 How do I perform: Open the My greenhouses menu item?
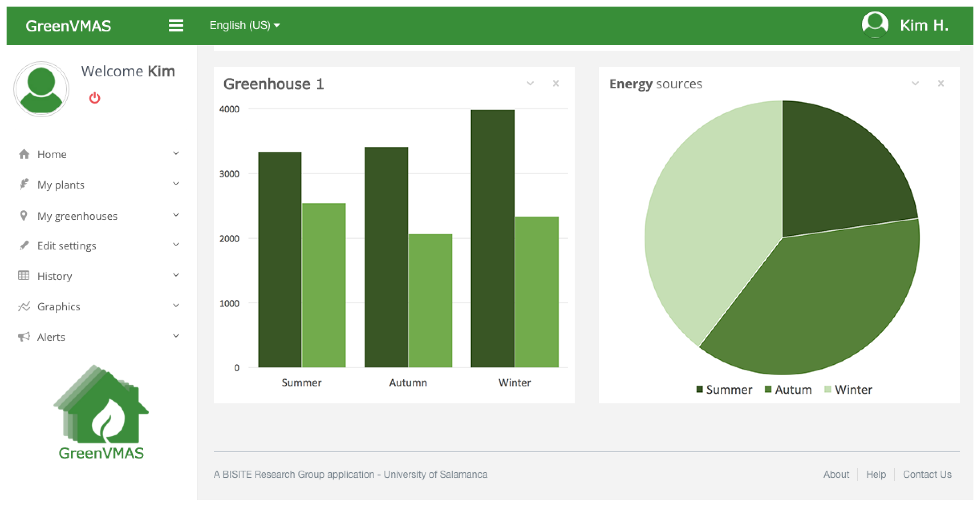click(x=77, y=216)
